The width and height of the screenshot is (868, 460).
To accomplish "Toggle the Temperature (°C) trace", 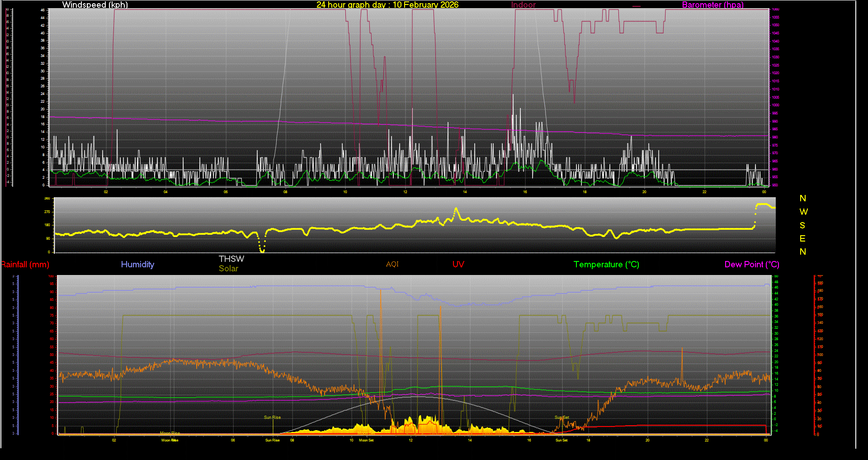I will pyautogui.click(x=606, y=264).
